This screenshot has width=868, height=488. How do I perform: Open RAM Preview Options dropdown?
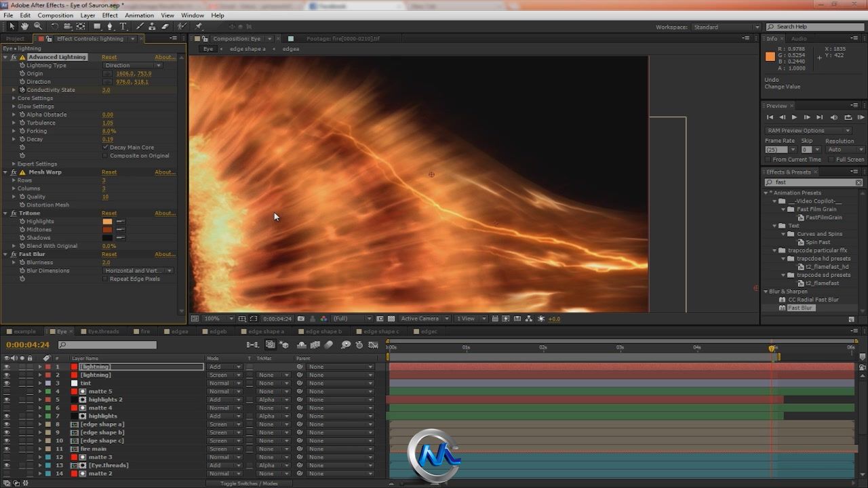click(808, 130)
